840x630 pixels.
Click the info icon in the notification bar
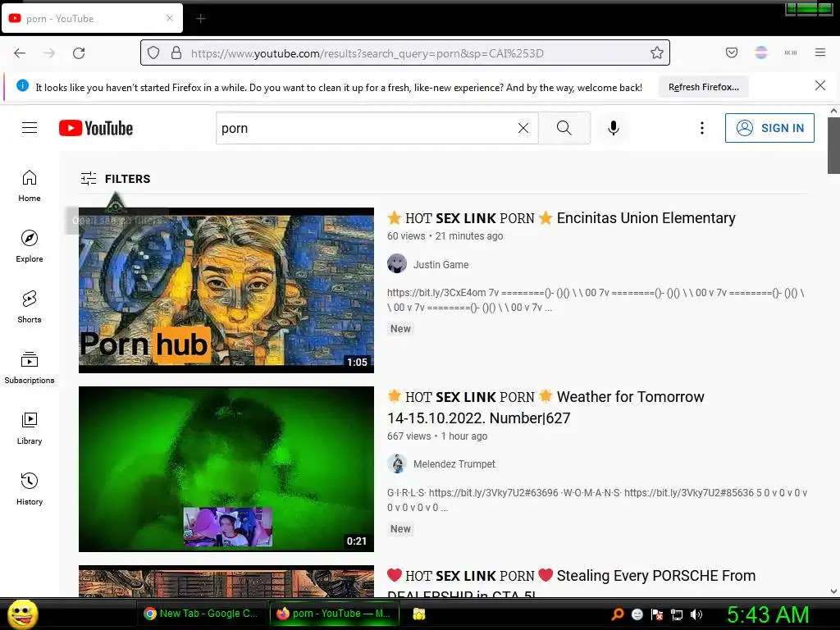(22, 85)
